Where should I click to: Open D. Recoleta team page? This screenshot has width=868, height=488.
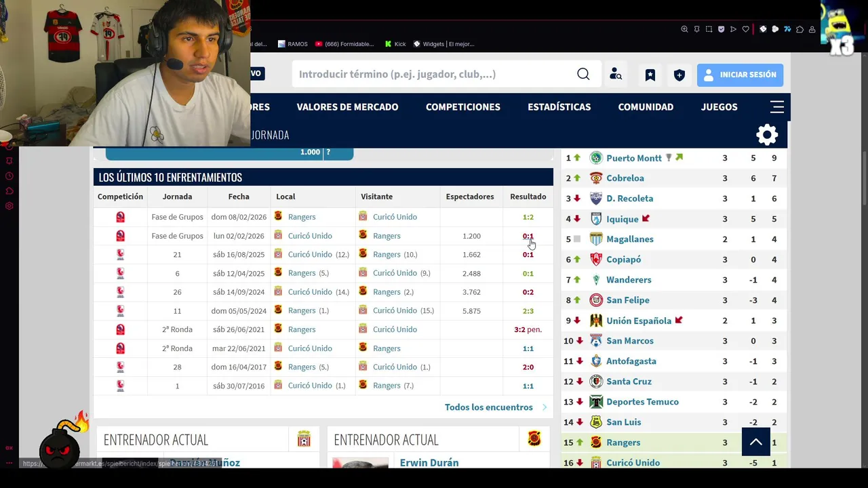coord(630,199)
